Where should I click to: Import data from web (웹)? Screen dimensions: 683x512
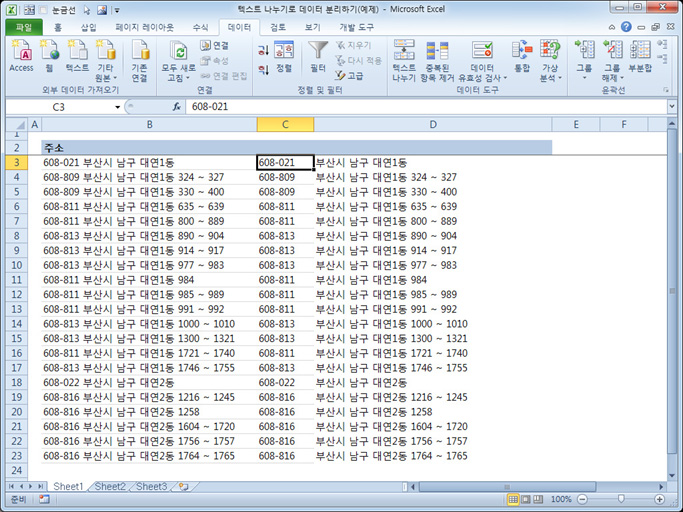click(x=50, y=56)
